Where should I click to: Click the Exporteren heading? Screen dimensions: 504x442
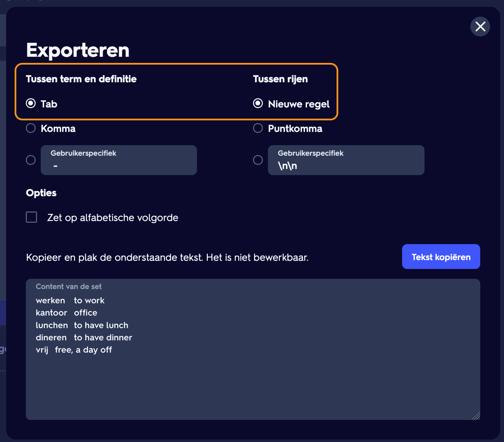click(78, 50)
